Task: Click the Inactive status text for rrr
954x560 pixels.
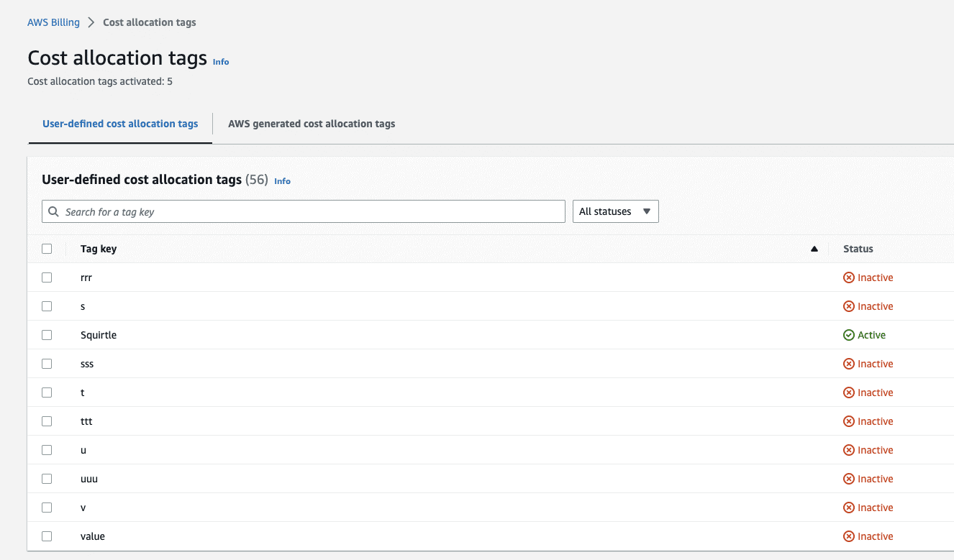Action: point(876,277)
